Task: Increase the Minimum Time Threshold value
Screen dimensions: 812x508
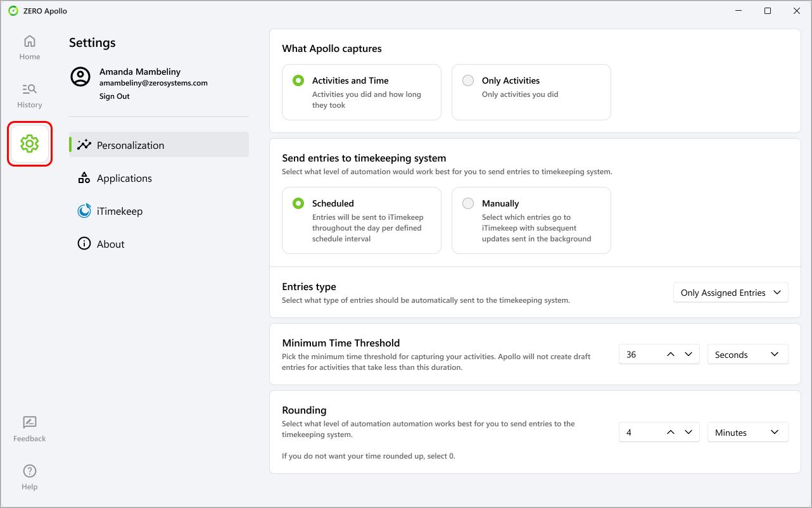Action: 671,354
